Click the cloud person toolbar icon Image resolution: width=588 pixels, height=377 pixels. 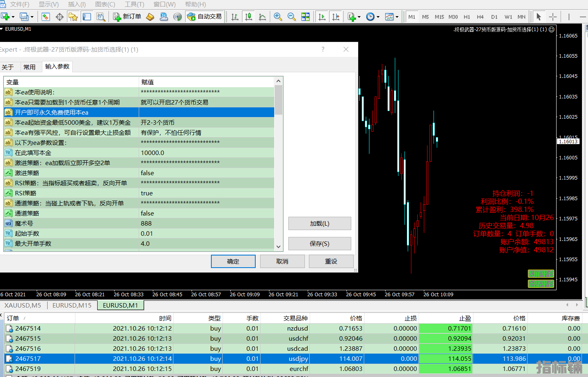[x=164, y=17]
